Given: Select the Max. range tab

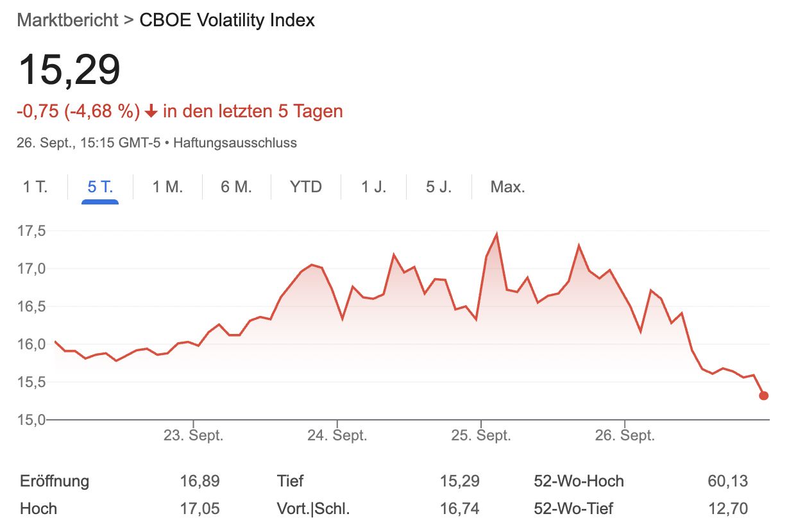Looking at the screenshot, I should (507, 187).
